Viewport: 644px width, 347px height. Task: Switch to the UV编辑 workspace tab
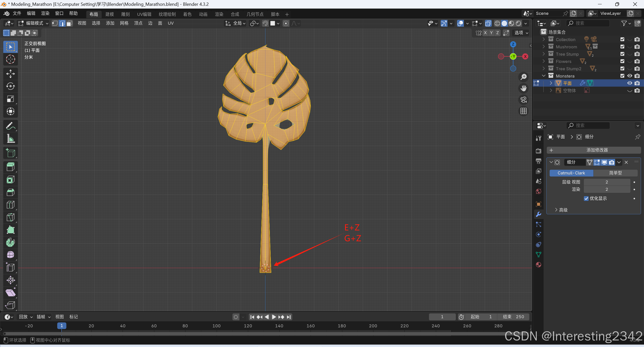point(144,14)
